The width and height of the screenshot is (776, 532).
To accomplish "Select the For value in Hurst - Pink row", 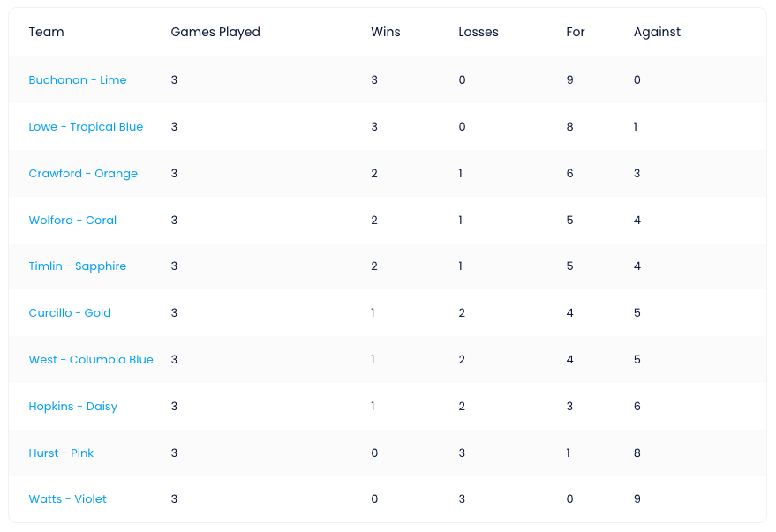I will tap(569, 453).
